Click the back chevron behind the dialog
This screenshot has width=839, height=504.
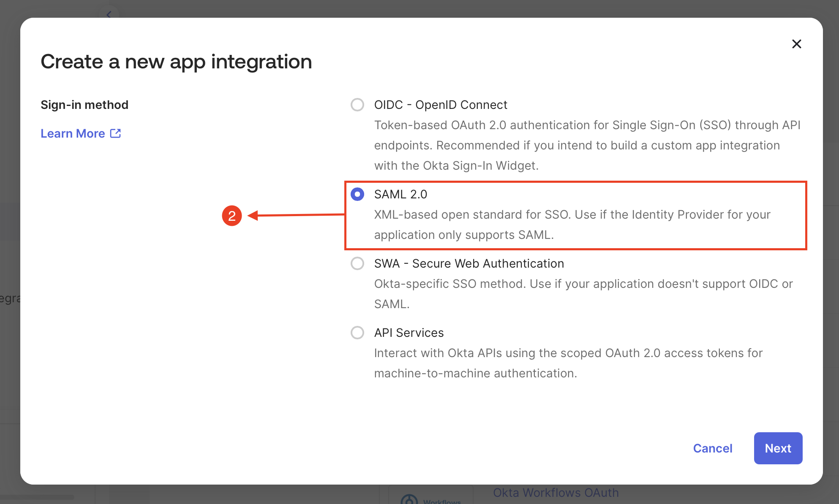109,15
